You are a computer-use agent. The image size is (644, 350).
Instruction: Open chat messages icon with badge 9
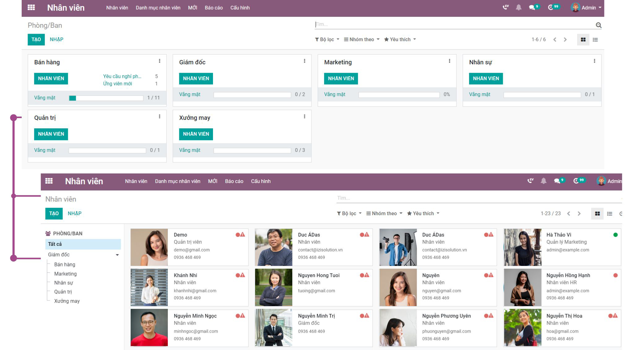pyautogui.click(x=532, y=7)
